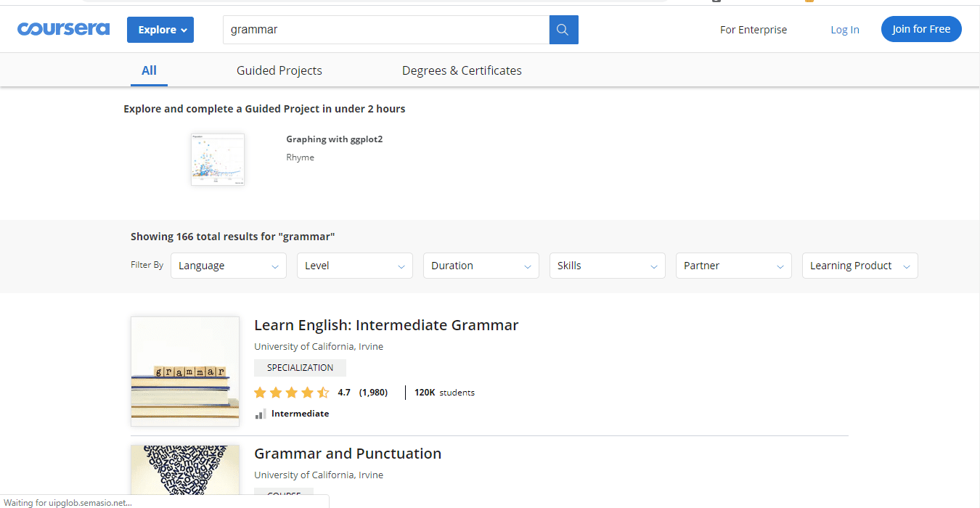The image size is (980, 508).
Task: Click the Log In link
Action: [x=845, y=30]
